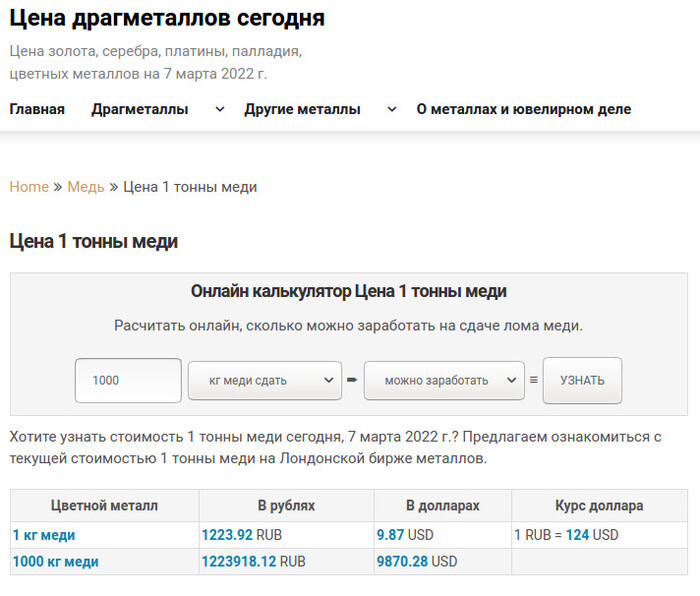Open the Другие металлы menu item

(302, 109)
